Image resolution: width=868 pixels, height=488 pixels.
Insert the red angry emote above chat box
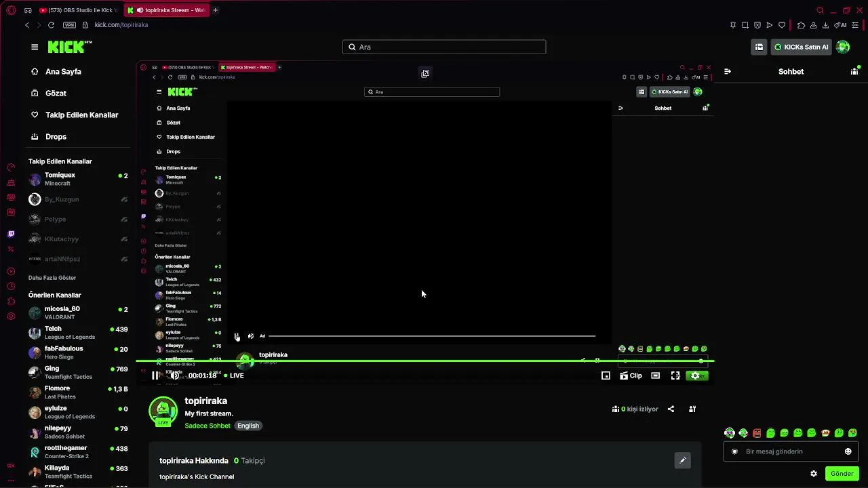click(x=757, y=432)
